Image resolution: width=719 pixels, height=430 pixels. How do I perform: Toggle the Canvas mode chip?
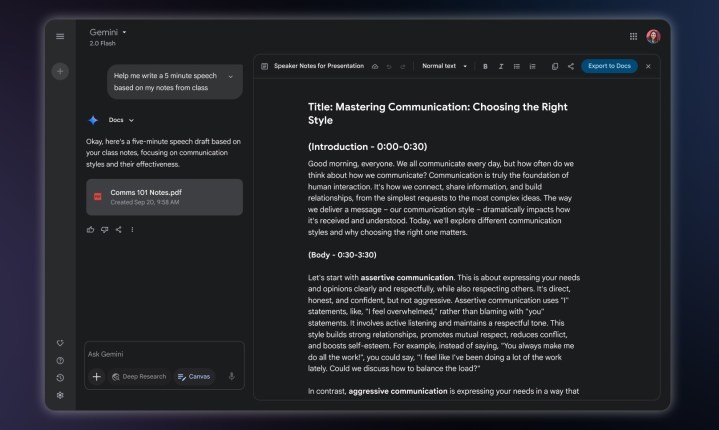pyautogui.click(x=194, y=377)
